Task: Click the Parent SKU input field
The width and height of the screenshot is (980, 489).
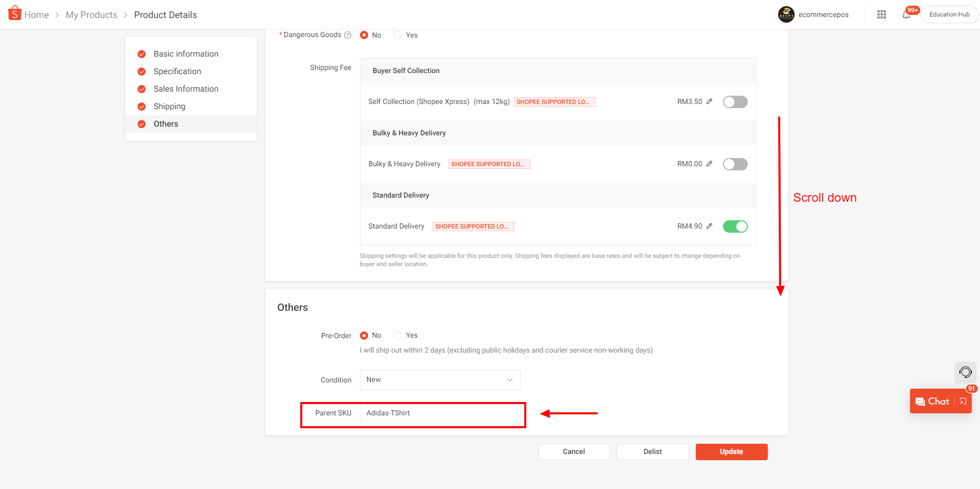Action: 440,413
